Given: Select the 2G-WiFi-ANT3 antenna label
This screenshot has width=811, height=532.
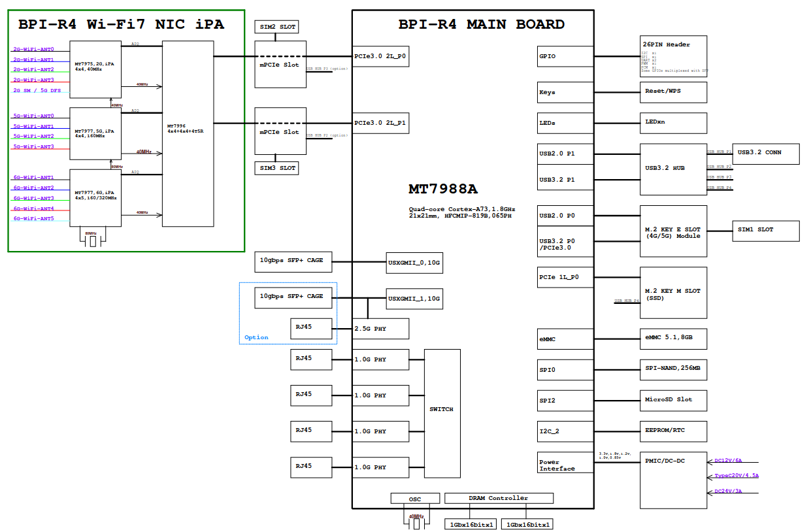Looking at the screenshot, I should (x=33, y=80).
